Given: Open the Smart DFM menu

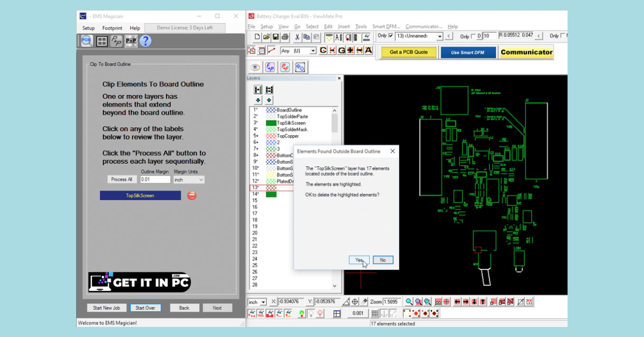Looking at the screenshot, I should [386, 26].
